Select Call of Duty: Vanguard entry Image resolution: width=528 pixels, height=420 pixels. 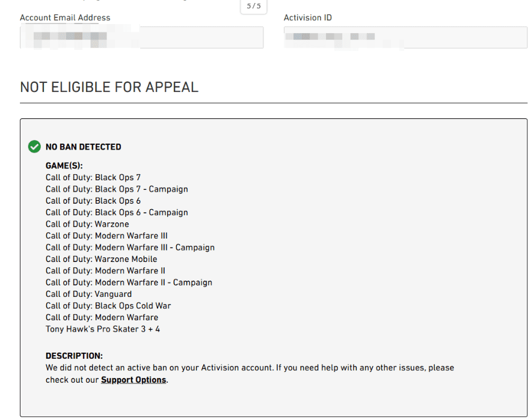pyautogui.click(x=88, y=294)
